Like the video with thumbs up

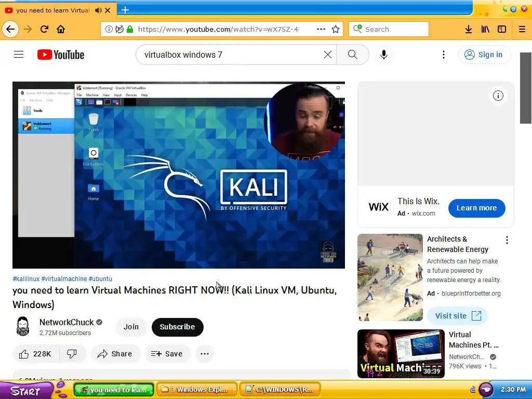tap(36, 354)
